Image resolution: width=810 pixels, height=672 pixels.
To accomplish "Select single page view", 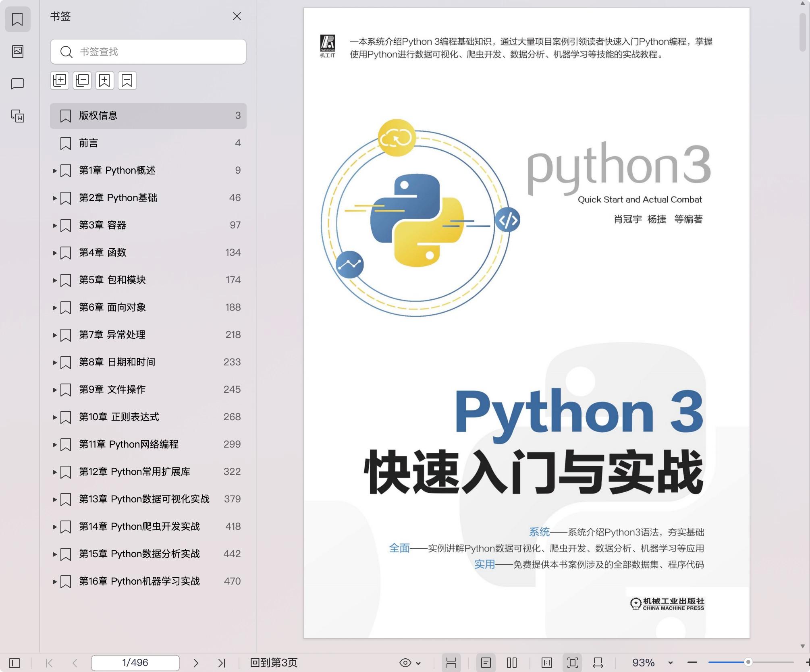I will tap(486, 663).
